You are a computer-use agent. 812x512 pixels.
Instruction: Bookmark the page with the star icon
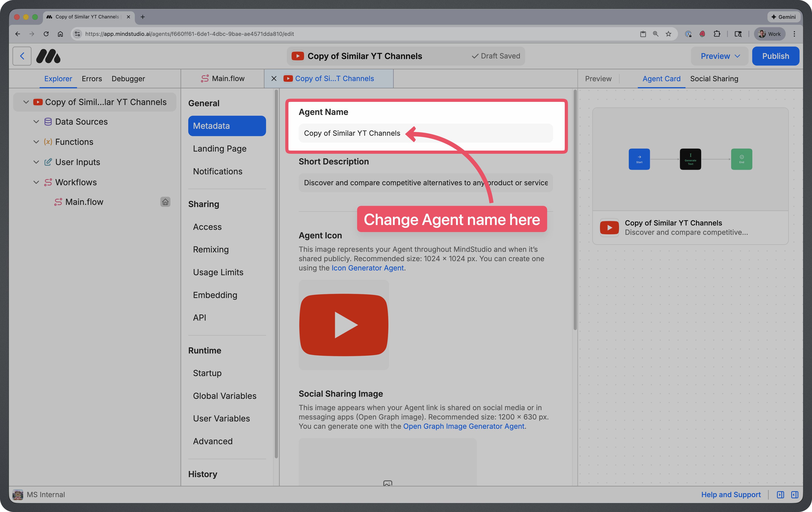[x=668, y=34]
